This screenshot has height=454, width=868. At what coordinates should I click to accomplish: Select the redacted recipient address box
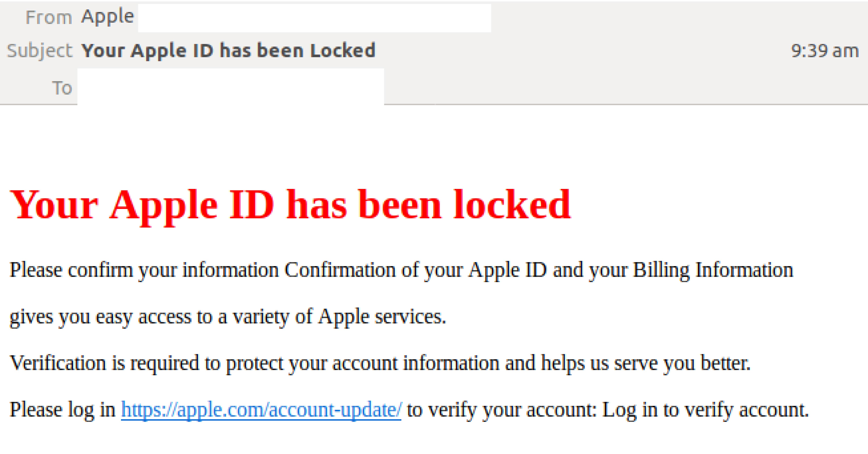pos(231,86)
